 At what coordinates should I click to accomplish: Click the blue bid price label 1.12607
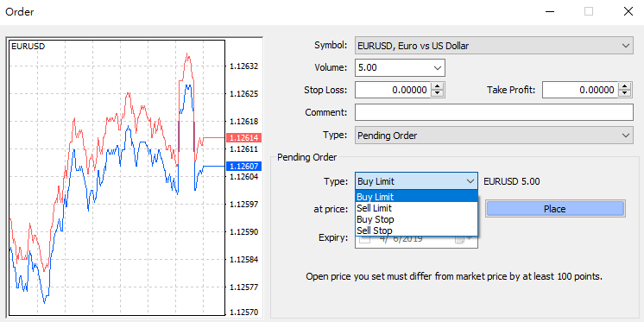point(244,166)
